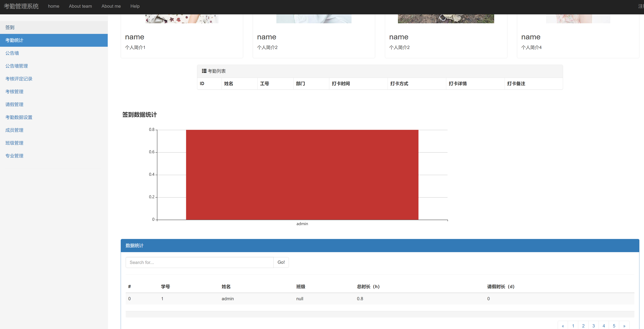Select 考勤统计 in the sidebar
Screen dimensions: 644x329
click(x=14, y=40)
